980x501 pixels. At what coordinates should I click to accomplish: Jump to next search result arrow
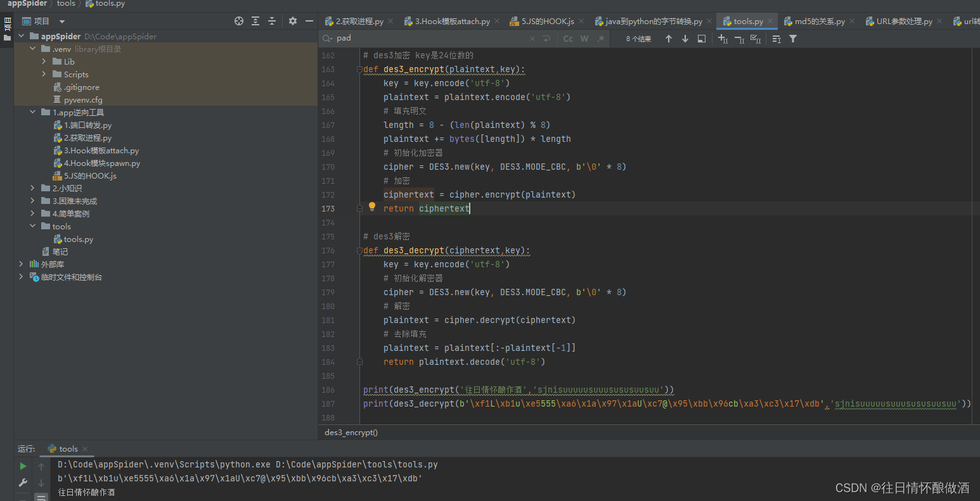pyautogui.click(x=685, y=38)
